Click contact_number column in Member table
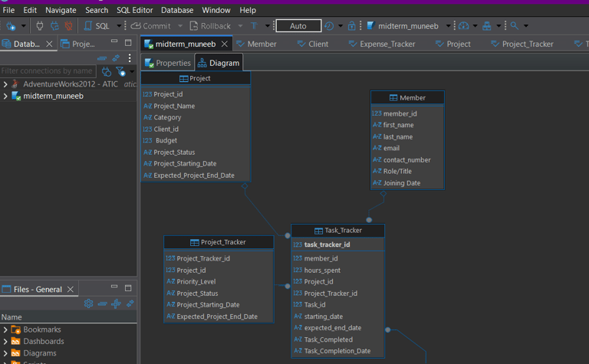Viewport: 589px width, 364px height. 407,160
